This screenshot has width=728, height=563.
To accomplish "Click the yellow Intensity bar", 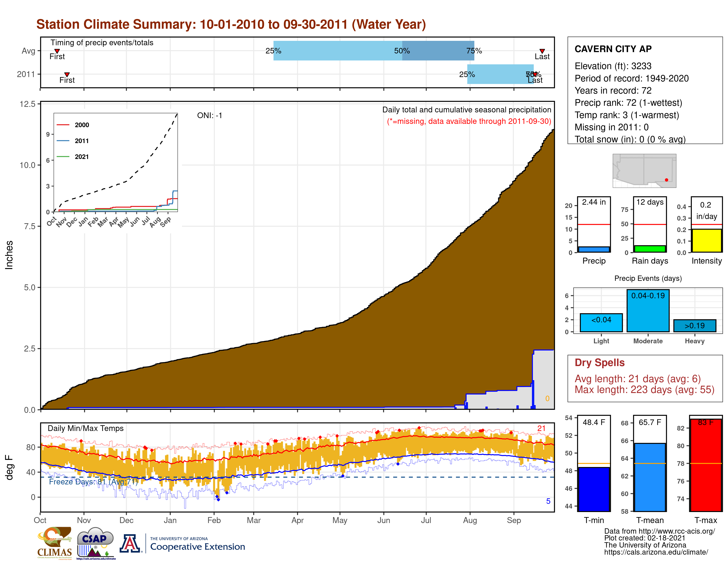I will tap(706, 240).
